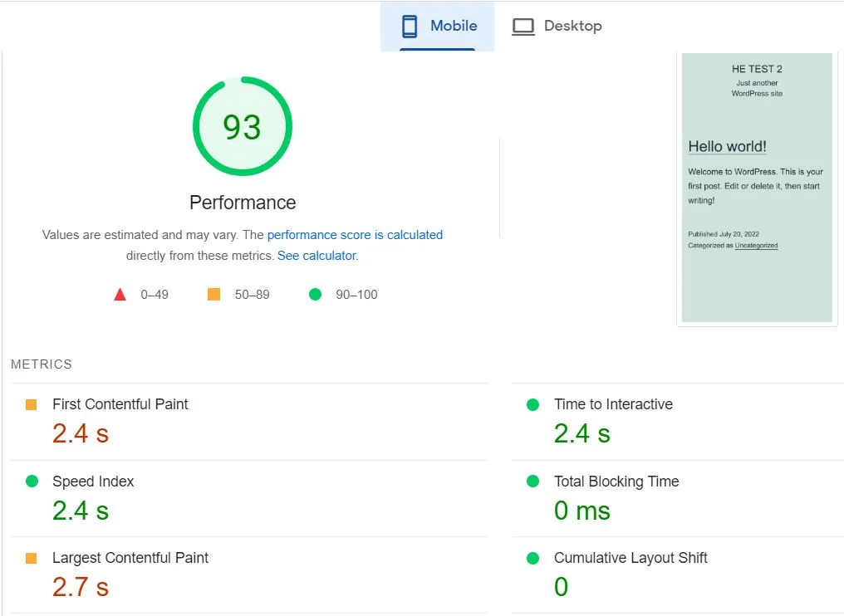Click the Speed Index label
Image resolution: width=844 pixels, height=616 pixels.
[x=93, y=482]
